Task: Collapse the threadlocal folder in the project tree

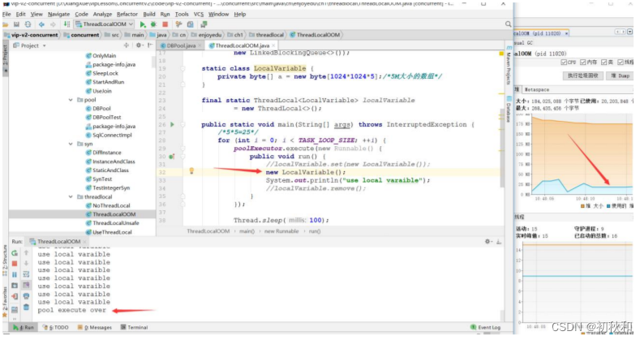Action: point(71,197)
